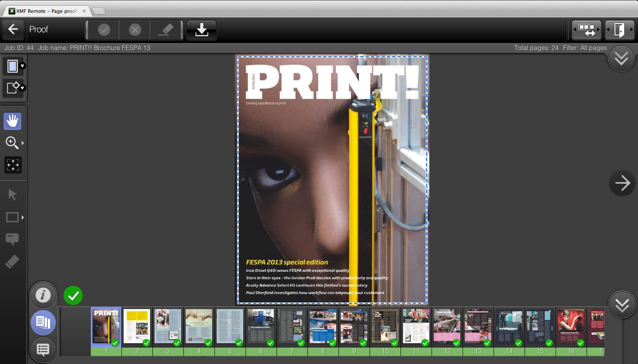Click left arrow of compare view button
This screenshot has width=638, height=364.
[x=574, y=30]
